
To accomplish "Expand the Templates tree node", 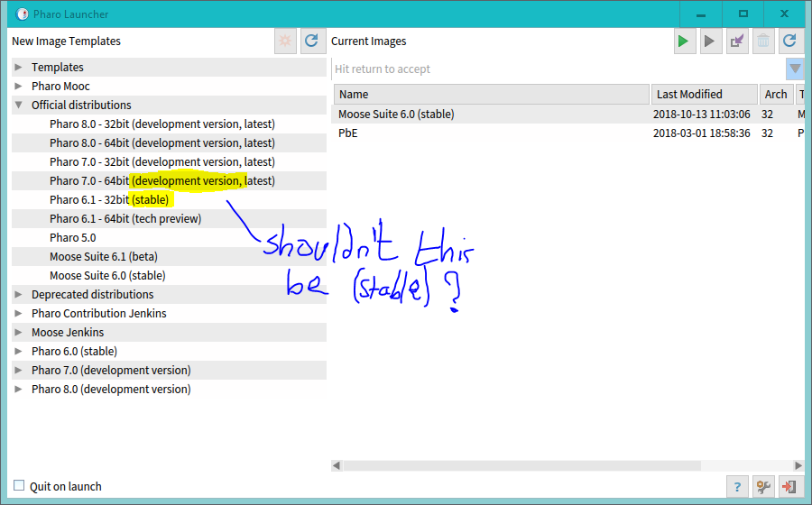I will (18, 68).
